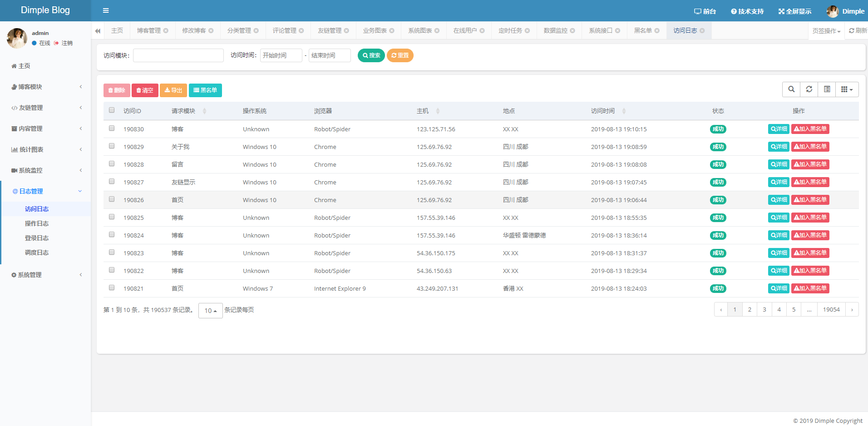Toggle table search via magnifier icon
The width and height of the screenshot is (868, 426).
tap(791, 89)
